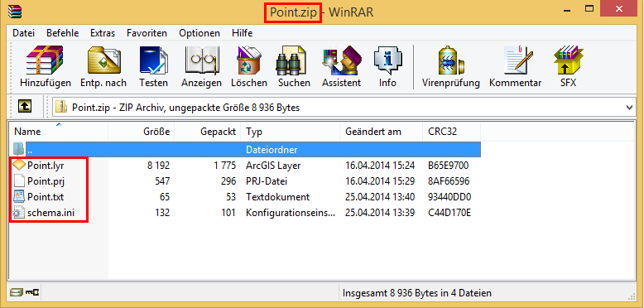
Task: Click the Hinzufügen toolbar icon
Action: point(46,67)
